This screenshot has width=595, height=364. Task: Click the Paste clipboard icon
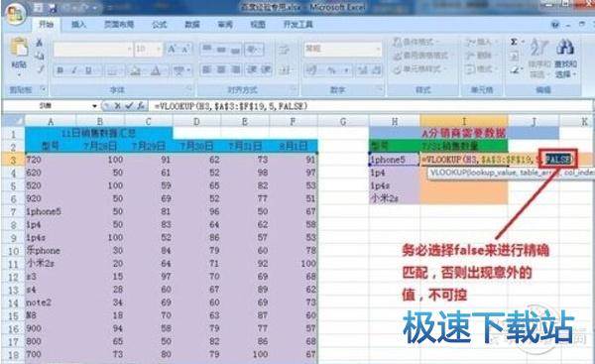pyautogui.click(x=19, y=48)
